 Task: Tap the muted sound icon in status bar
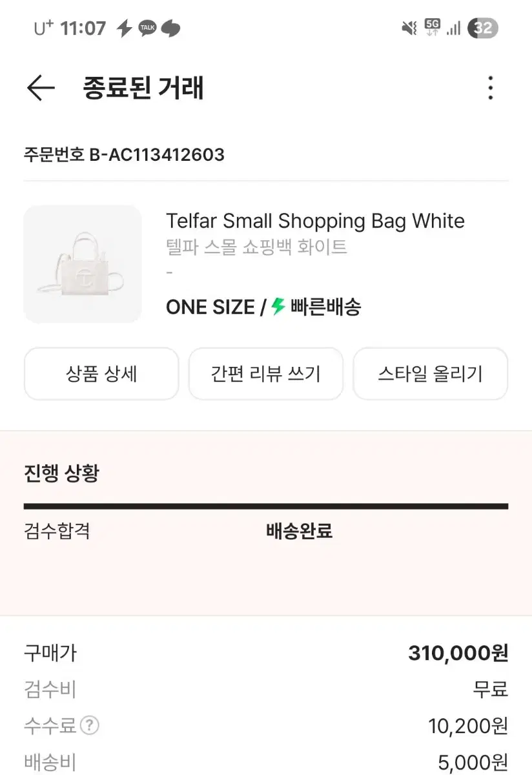[409, 28]
